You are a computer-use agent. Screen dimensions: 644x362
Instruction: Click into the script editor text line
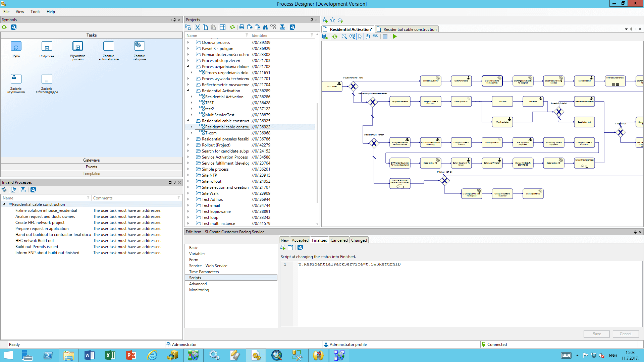[350, 264]
